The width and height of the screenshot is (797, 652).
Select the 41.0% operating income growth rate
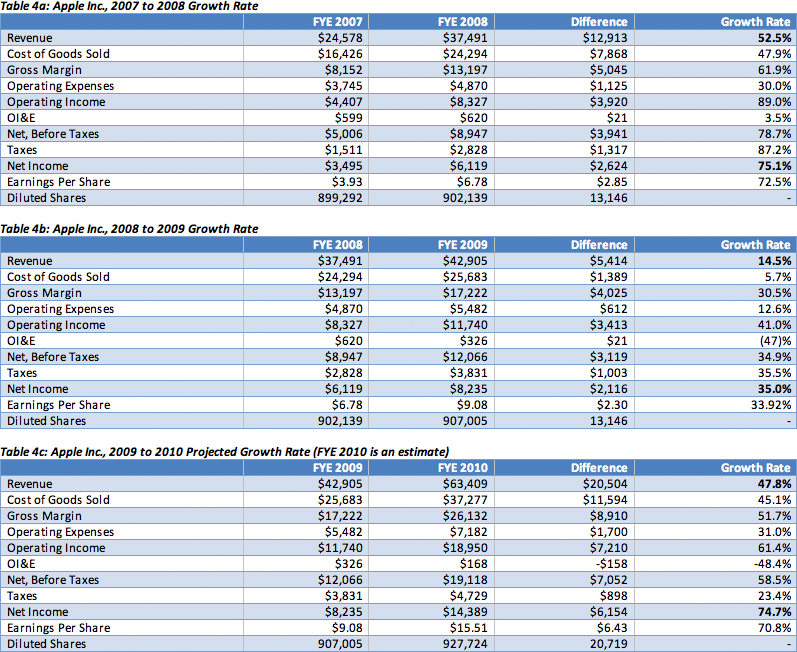[x=775, y=325]
